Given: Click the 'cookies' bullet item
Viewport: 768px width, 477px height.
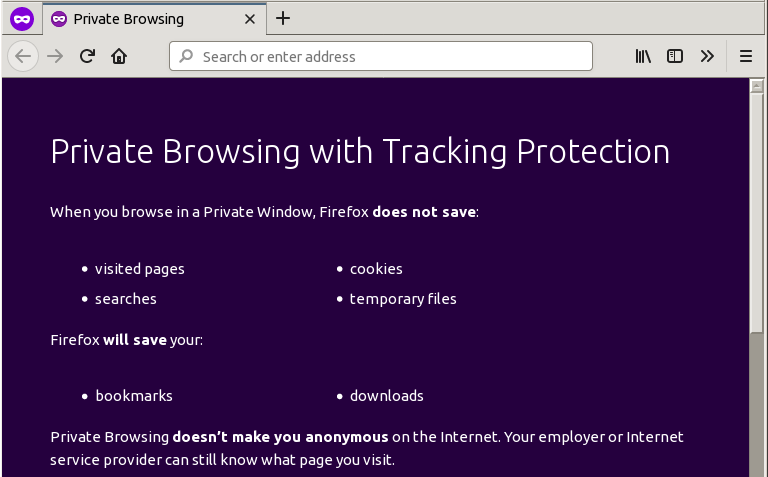Looking at the screenshot, I should (x=376, y=269).
